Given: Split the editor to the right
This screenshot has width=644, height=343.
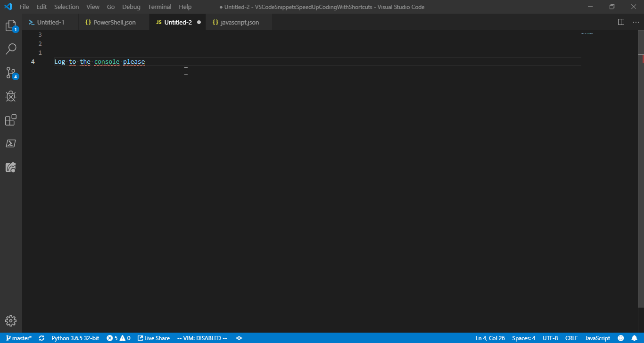Looking at the screenshot, I should coord(621,22).
